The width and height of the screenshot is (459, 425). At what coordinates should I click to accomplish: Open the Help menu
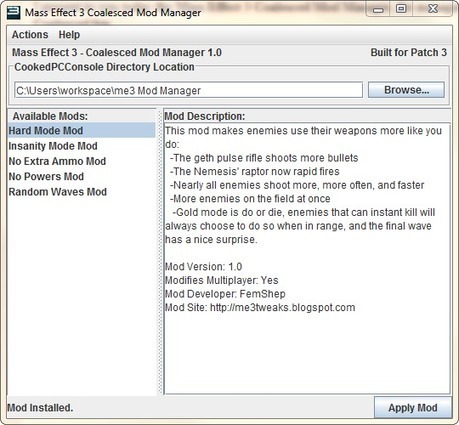point(69,35)
